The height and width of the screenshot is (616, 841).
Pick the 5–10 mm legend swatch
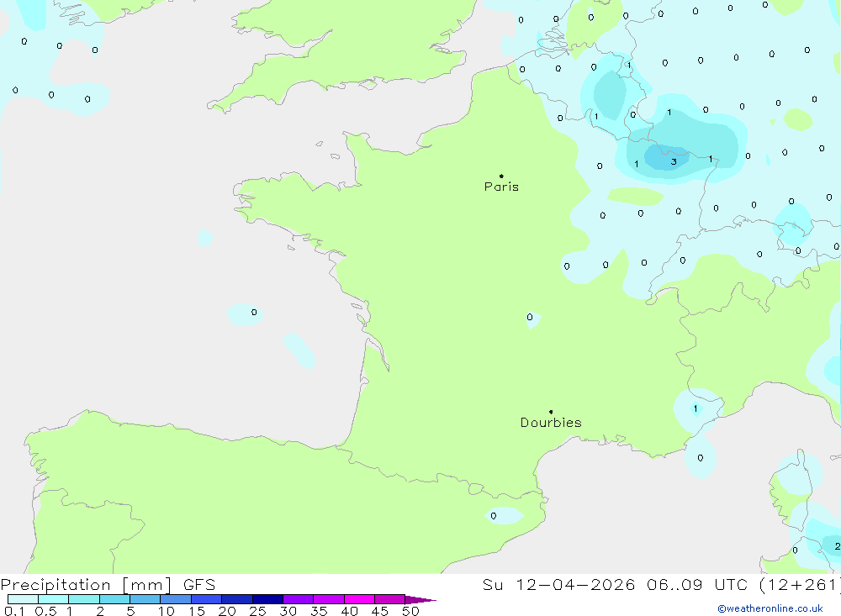pyautogui.click(x=145, y=599)
